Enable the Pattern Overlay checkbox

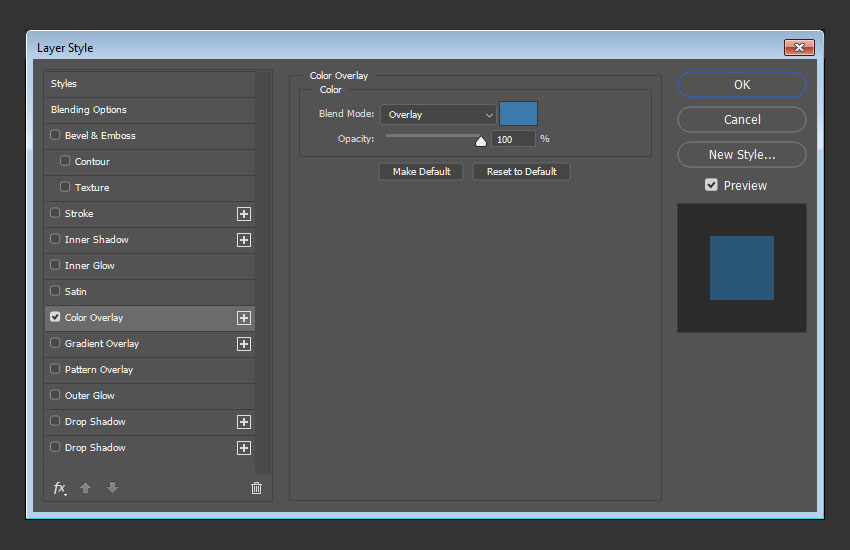[x=55, y=368]
